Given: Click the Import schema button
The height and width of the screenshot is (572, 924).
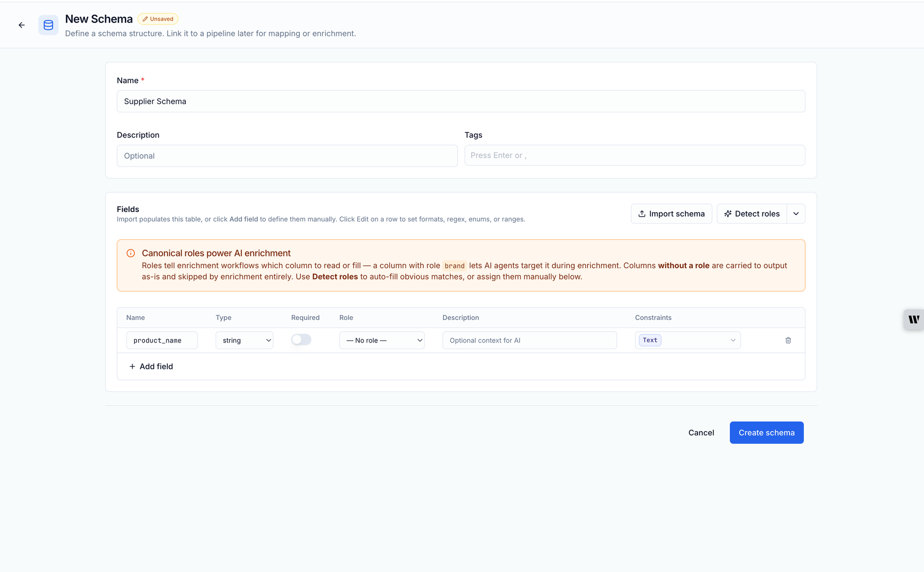Looking at the screenshot, I should tap(671, 214).
